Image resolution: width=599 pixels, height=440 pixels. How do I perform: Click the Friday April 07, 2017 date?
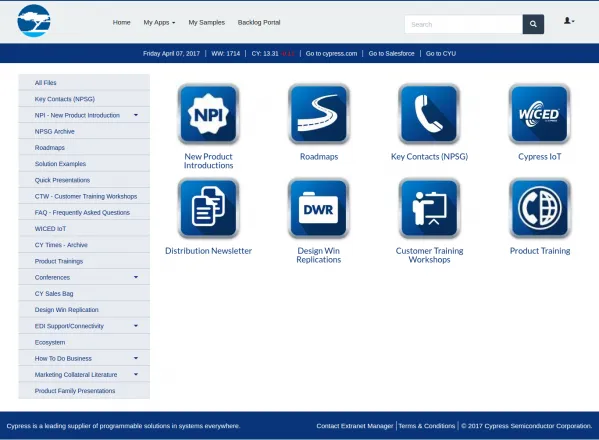point(172,53)
